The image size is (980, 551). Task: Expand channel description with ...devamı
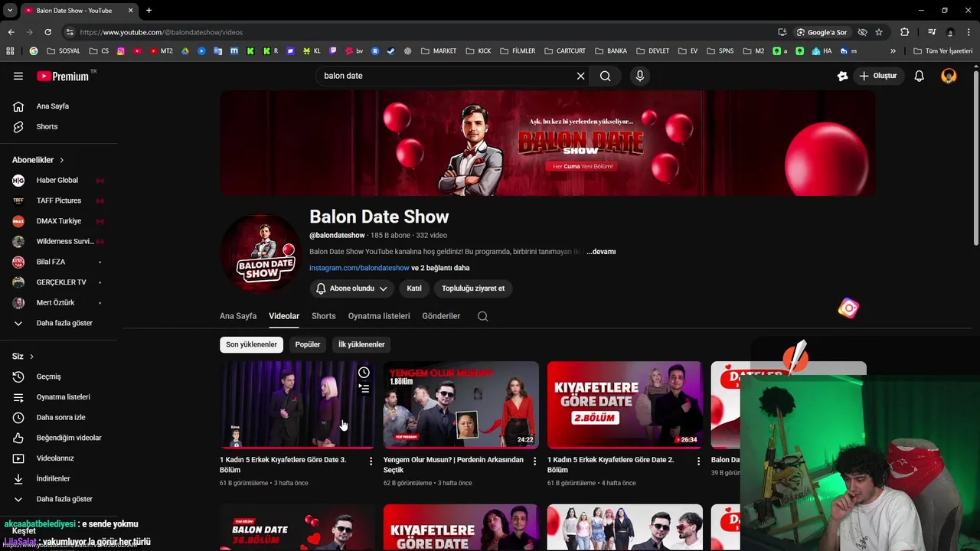click(x=601, y=252)
